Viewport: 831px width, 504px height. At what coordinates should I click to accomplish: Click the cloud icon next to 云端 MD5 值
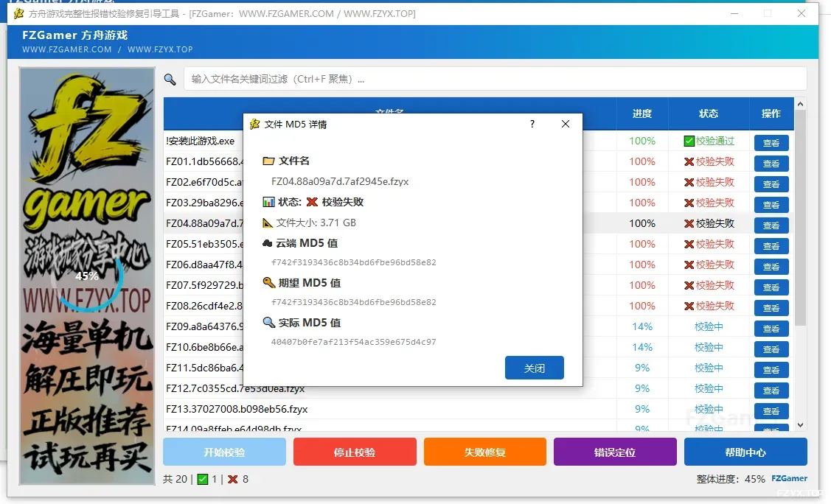[268, 244]
